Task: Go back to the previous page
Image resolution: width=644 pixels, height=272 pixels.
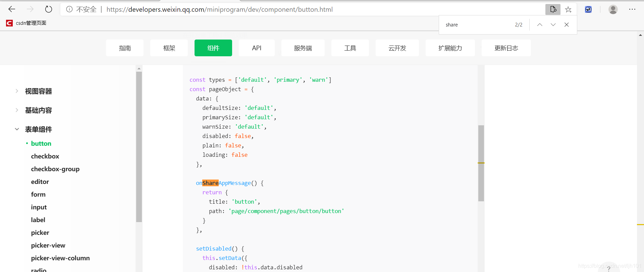Action: pyautogui.click(x=12, y=9)
